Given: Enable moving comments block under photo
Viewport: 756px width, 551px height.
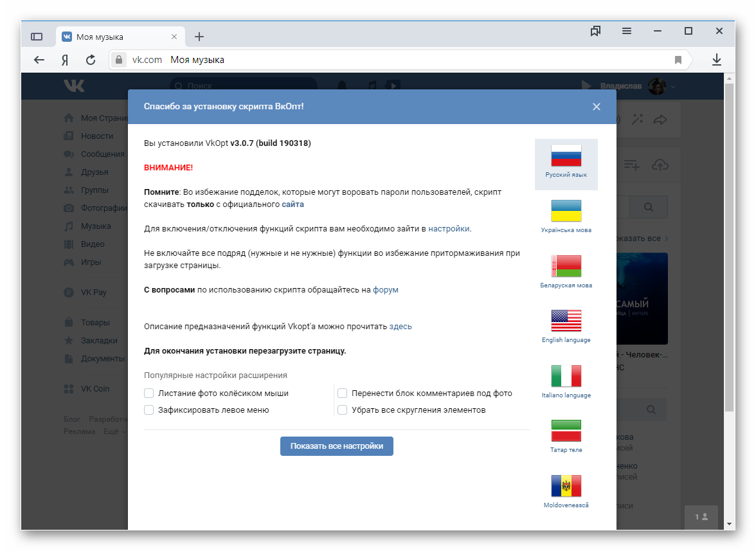Looking at the screenshot, I should click(x=343, y=393).
